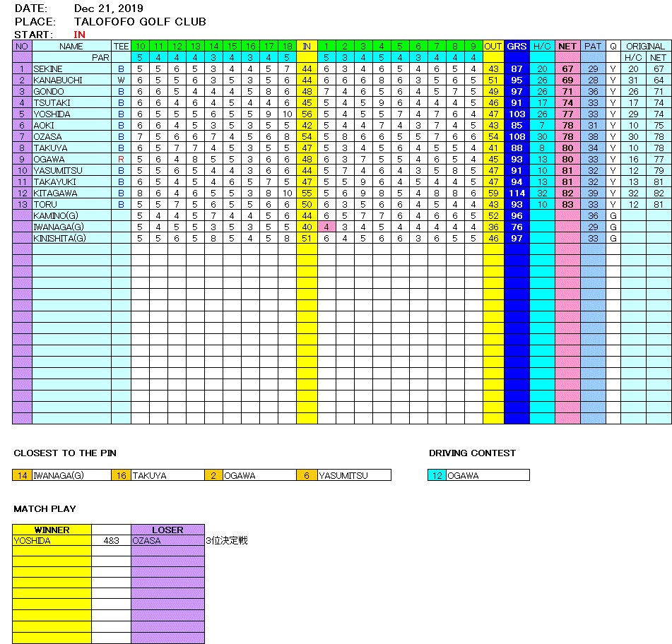This screenshot has height=644, width=672.
Task: Select YOSHIDA in the match play winner column
Action: (x=52, y=541)
